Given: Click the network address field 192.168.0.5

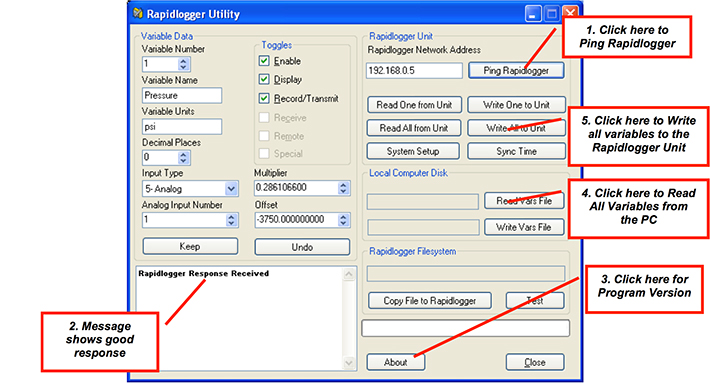Looking at the screenshot, I should tap(414, 71).
